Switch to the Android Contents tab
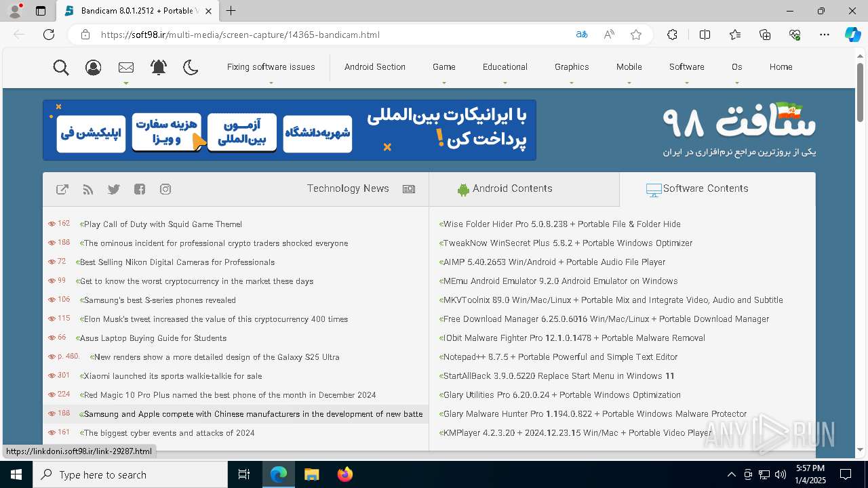868x488 pixels. [x=524, y=189]
